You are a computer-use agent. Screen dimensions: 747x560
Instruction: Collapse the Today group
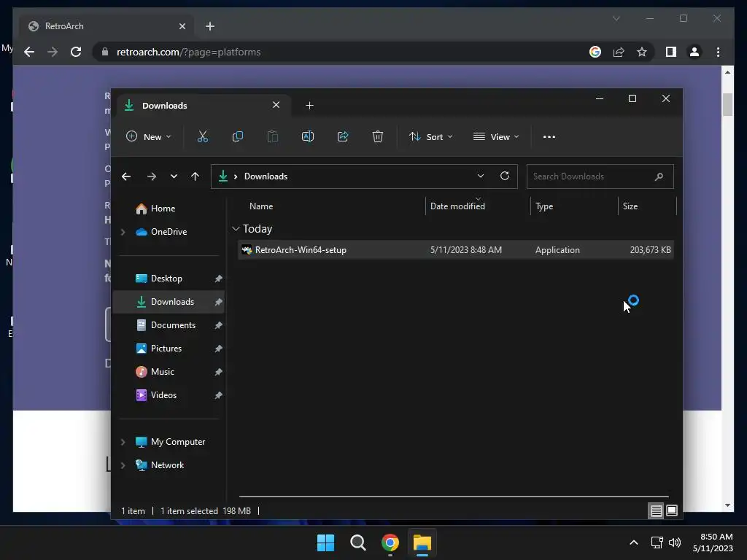point(236,229)
